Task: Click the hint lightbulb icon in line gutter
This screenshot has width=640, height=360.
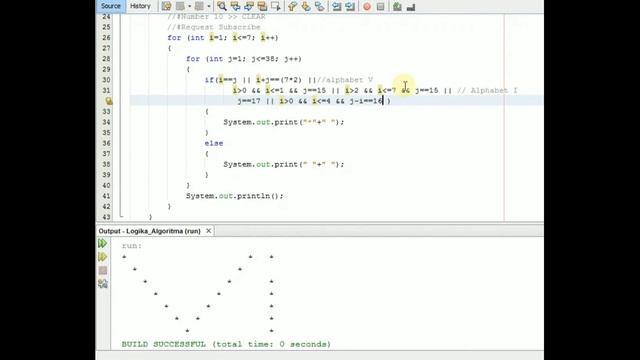Action: tap(109, 101)
